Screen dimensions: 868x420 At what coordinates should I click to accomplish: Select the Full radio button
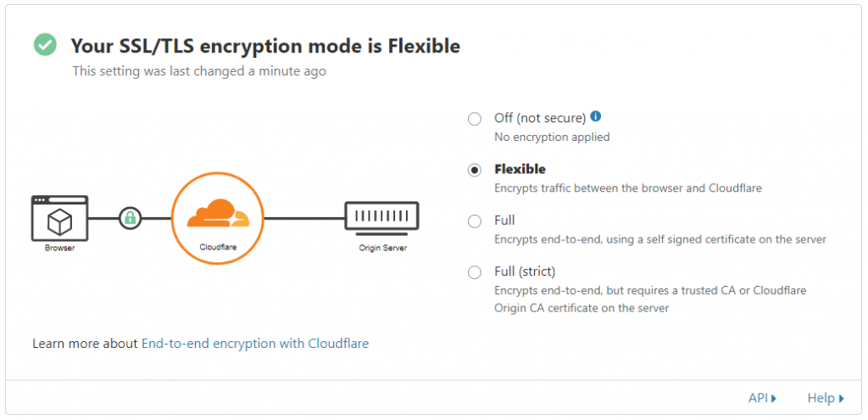[475, 221]
